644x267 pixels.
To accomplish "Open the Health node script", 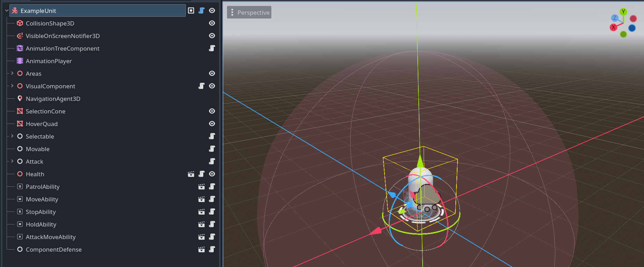I will 202,174.
